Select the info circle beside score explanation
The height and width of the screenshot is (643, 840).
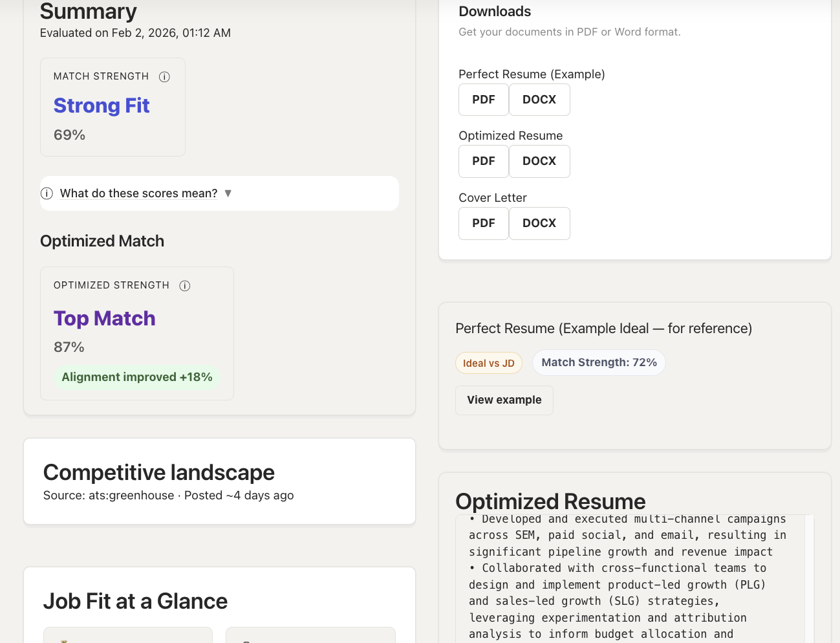coord(47,193)
